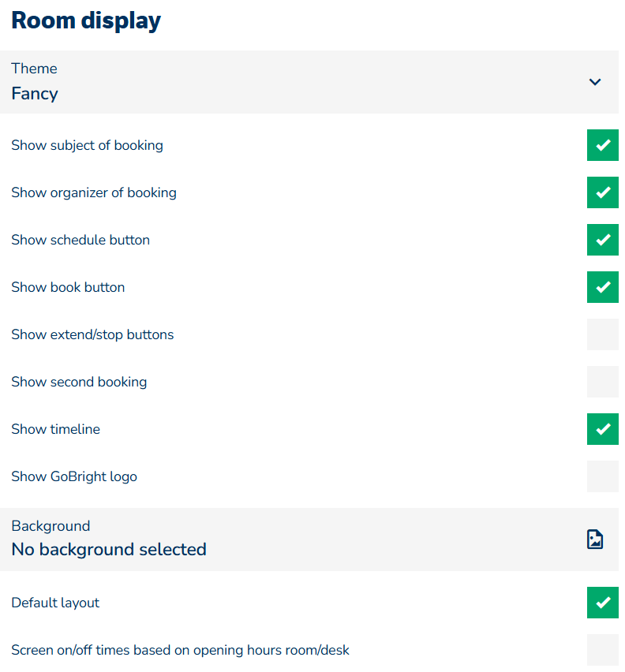
Task: Click the Default layout label
Action: [x=55, y=603]
